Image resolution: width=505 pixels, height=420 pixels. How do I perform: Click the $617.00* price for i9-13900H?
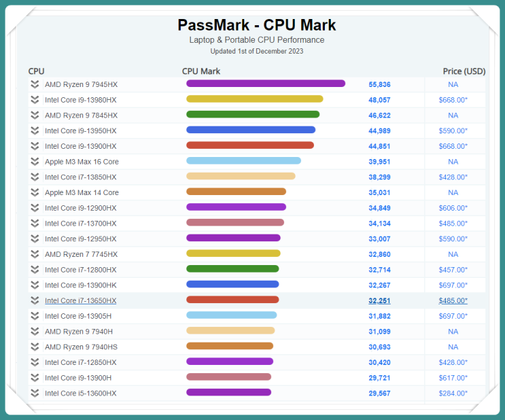coord(453,378)
